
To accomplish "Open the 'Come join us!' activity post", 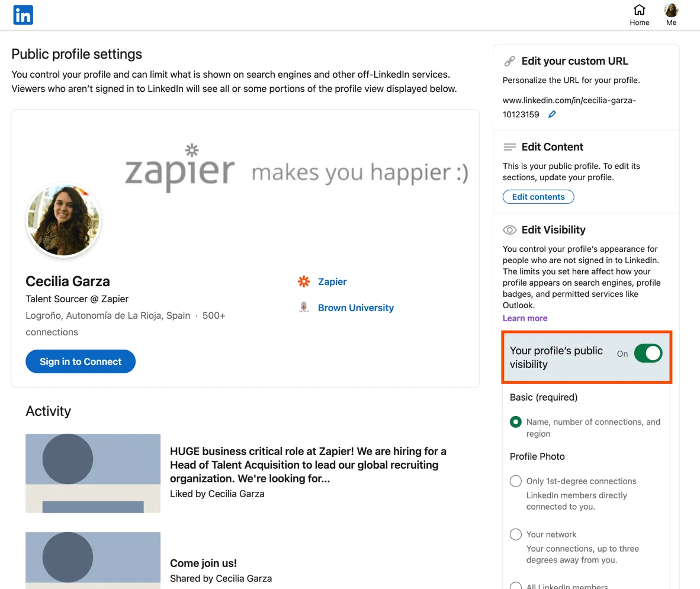I will pos(203,564).
